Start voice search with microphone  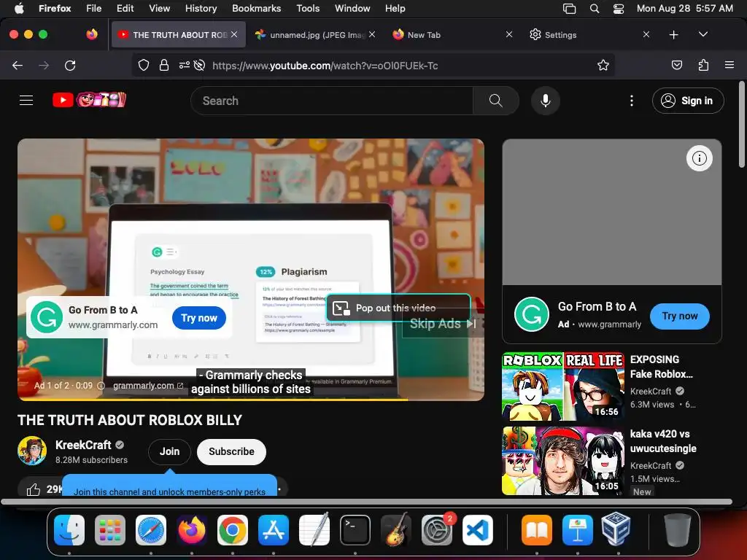click(x=546, y=101)
